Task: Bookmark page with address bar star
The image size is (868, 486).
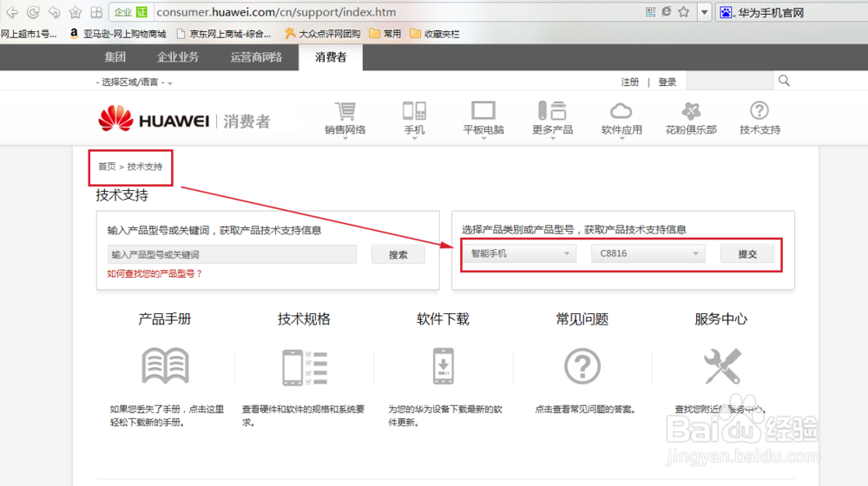Action: [684, 11]
